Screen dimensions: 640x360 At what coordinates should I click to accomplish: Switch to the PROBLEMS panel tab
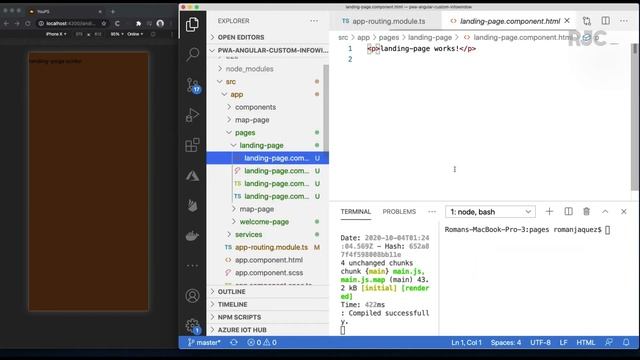(399, 211)
